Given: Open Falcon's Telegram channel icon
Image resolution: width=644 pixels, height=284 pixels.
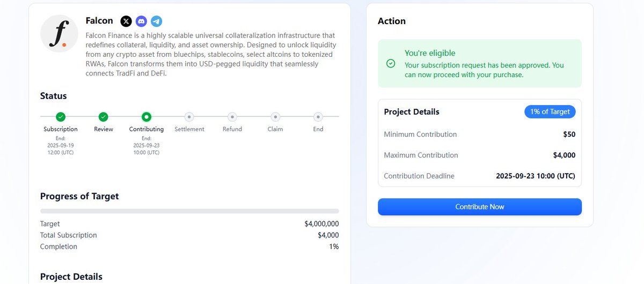Looking at the screenshot, I should [x=156, y=21].
